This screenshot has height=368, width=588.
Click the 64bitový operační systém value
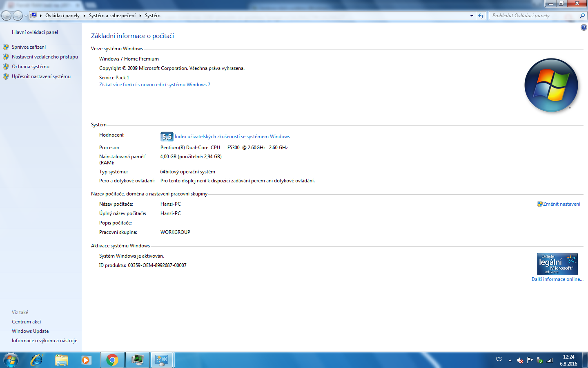(x=188, y=172)
